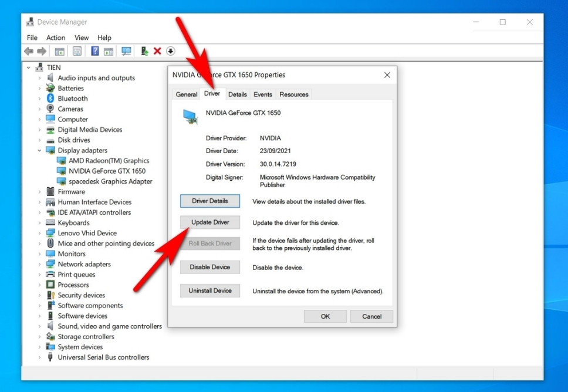
Task: Click the Bluetooth icon in device tree
Action: [50, 99]
